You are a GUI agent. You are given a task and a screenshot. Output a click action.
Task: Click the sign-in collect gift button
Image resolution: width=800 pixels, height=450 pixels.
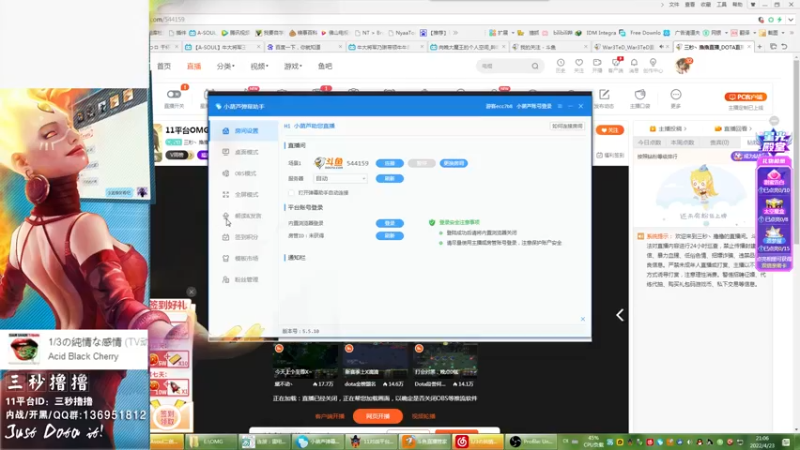[168, 416]
